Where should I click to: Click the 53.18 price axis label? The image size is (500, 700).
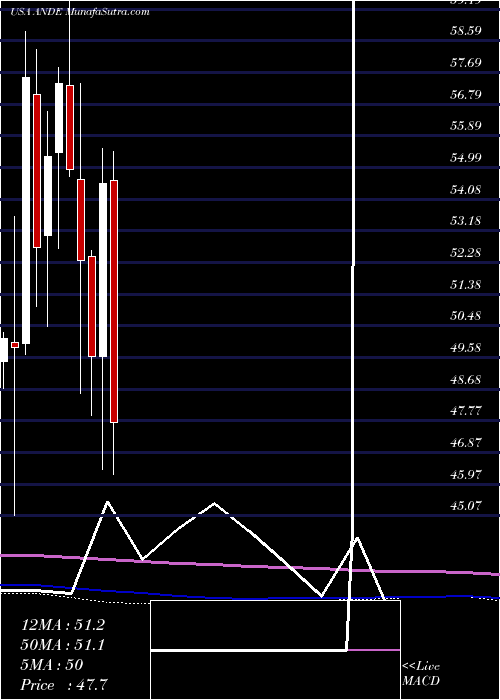pyautogui.click(x=466, y=221)
